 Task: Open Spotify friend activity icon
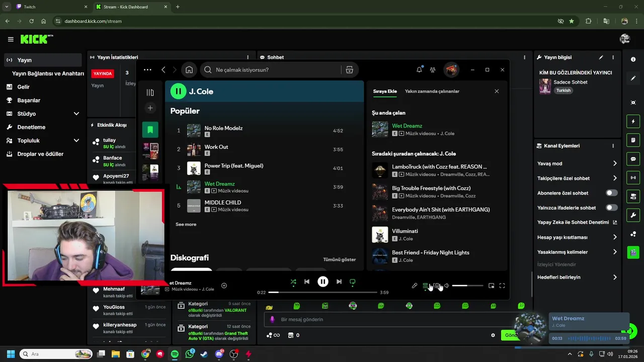[433, 70]
